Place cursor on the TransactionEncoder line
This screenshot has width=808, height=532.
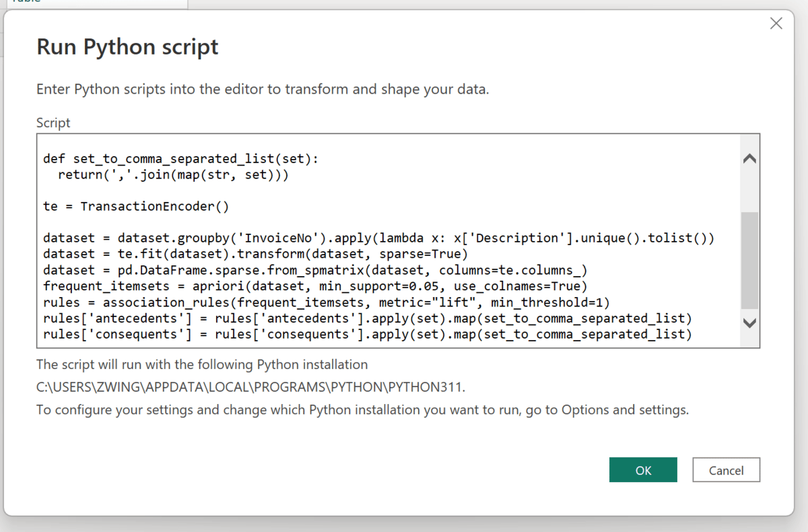tap(136, 206)
